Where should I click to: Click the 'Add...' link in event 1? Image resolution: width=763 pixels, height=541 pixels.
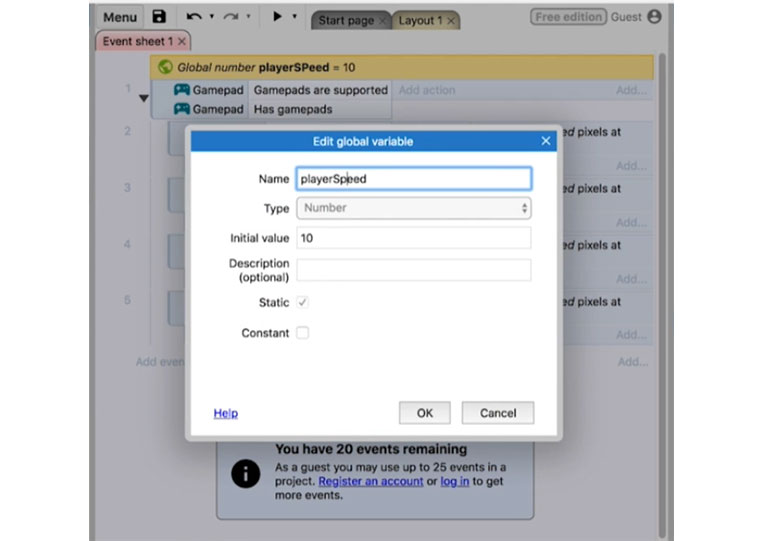tap(631, 90)
